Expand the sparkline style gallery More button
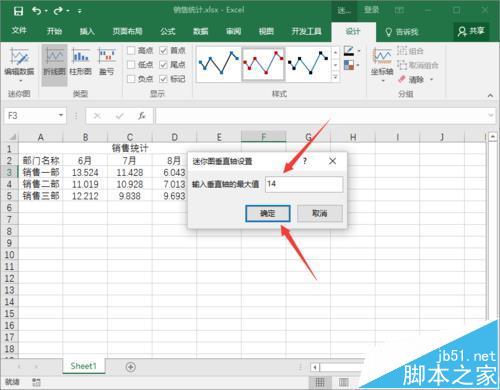This screenshot has width=500, height=390. pos(336,77)
